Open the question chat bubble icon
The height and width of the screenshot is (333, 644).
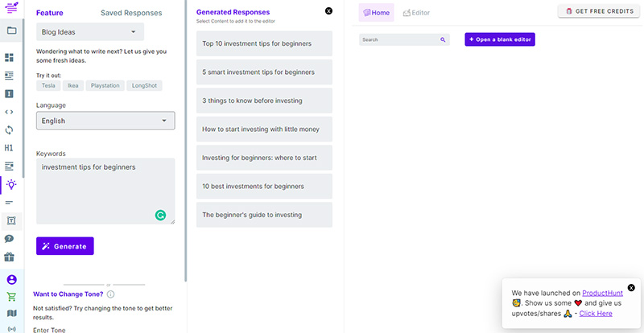pos(9,239)
